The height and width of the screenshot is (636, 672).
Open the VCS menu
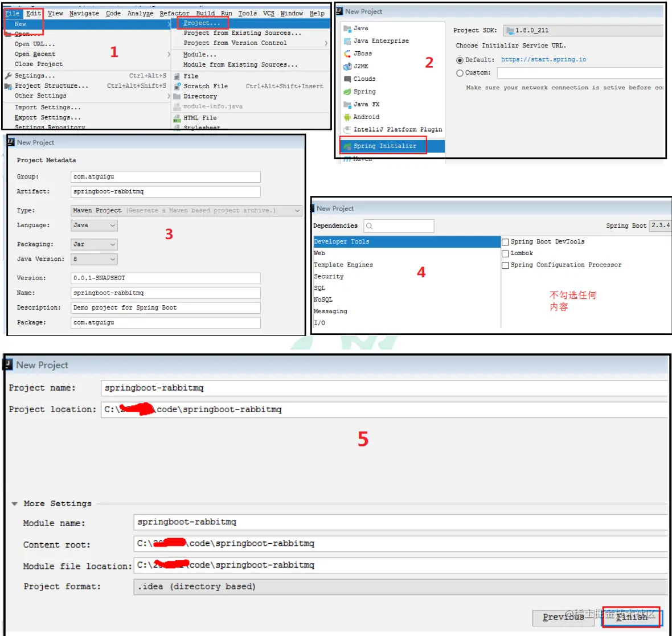pos(268,13)
